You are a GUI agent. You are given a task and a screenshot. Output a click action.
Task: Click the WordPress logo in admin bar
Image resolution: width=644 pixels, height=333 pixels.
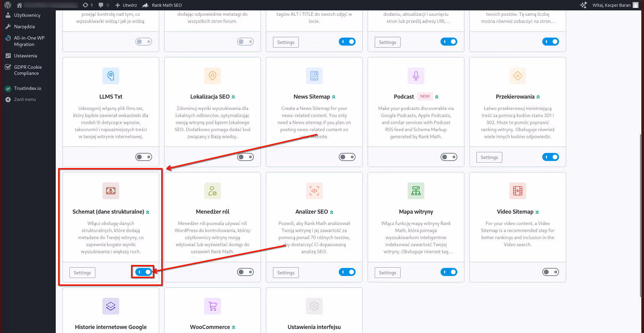click(7, 5)
